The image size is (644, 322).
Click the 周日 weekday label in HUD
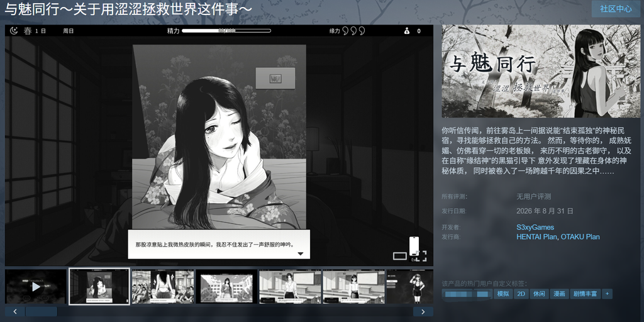tap(68, 31)
